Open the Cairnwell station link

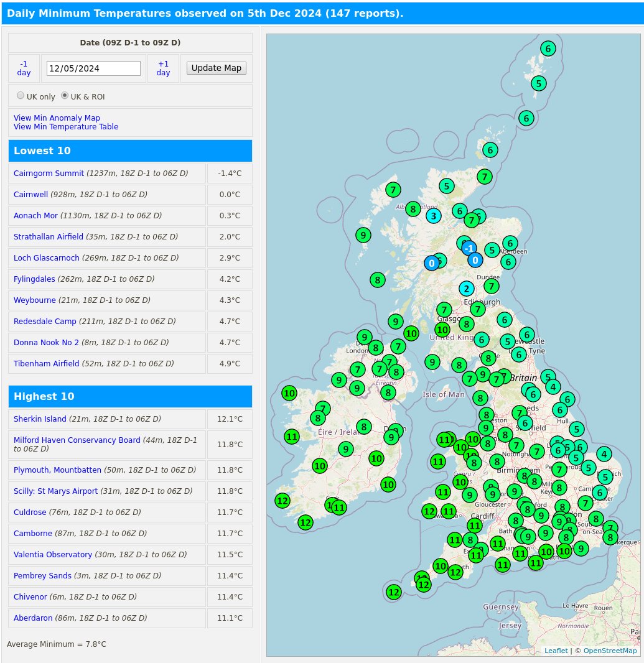click(x=30, y=195)
